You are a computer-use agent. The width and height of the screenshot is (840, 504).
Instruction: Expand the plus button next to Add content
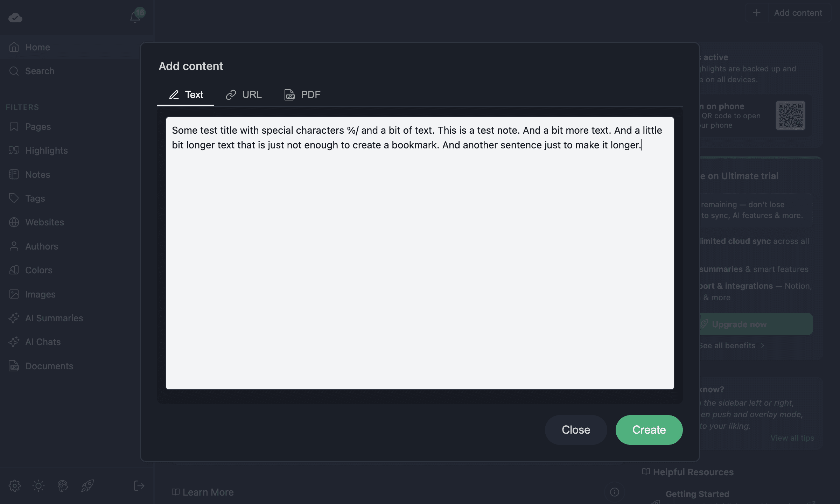click(x=756, y=13)
